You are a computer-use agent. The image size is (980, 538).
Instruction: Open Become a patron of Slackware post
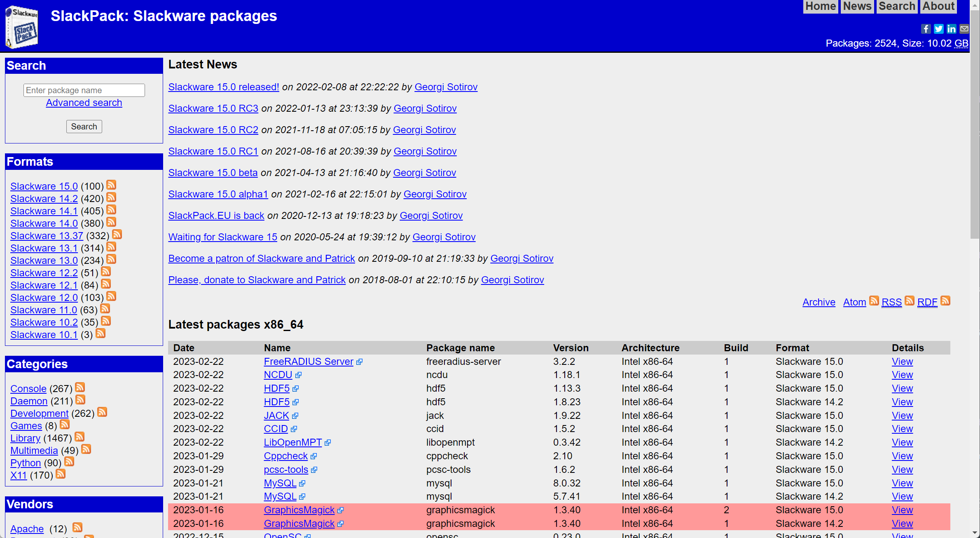[x=262, y=258]
